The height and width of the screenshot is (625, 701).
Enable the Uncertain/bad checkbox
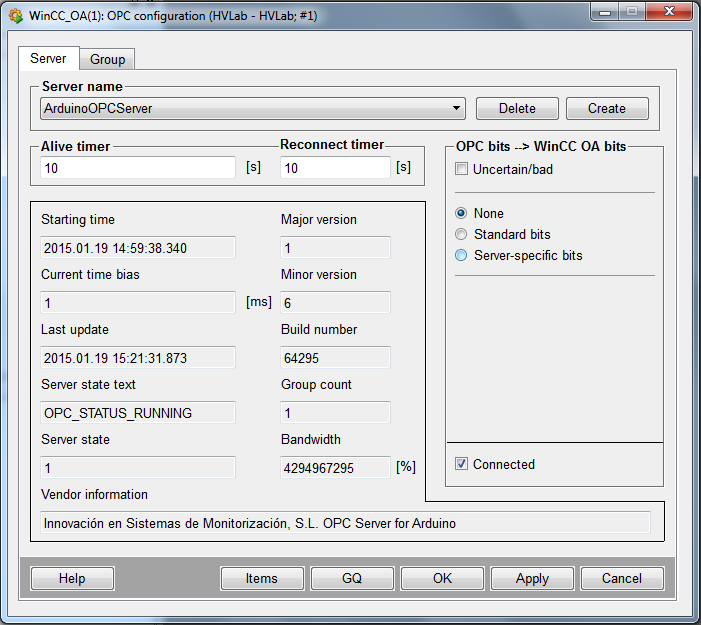point(461,169)
